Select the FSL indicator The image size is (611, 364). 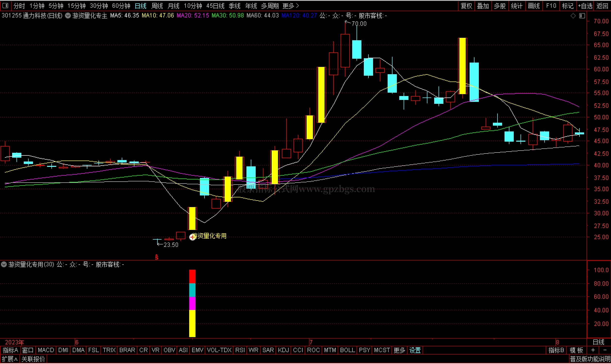click(x=93, y=350)
